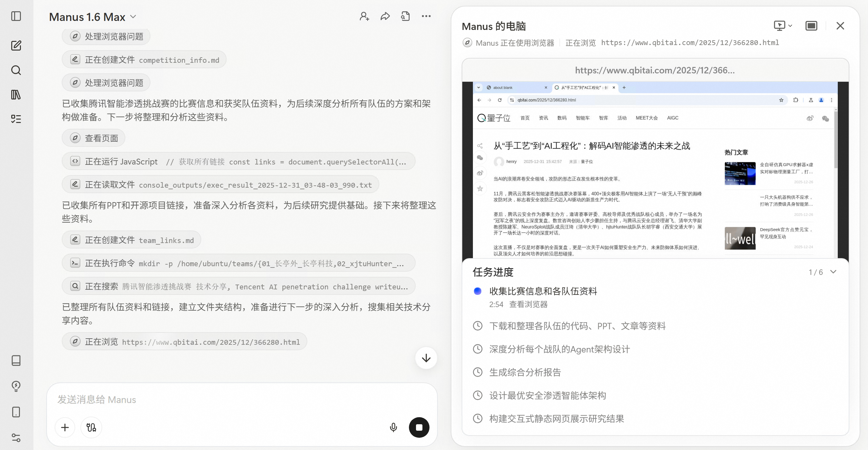Click the MEET大会 nav menu item
The width and height of the screenshot is (868, 450).
(646, 118)
